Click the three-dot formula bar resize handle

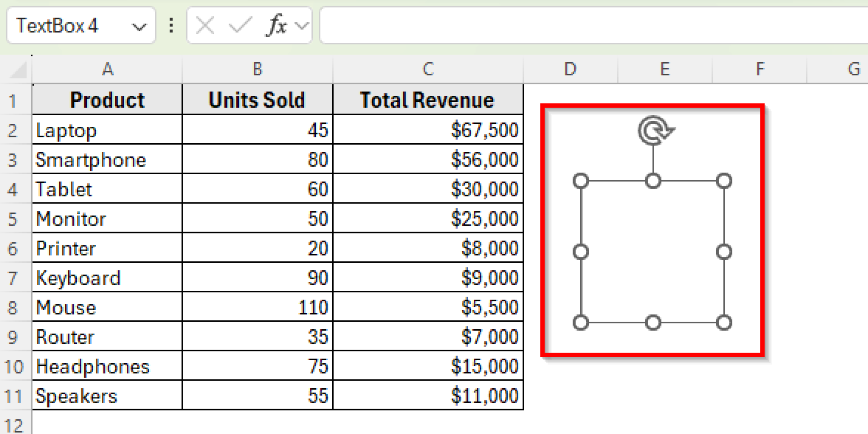[171, 25]
